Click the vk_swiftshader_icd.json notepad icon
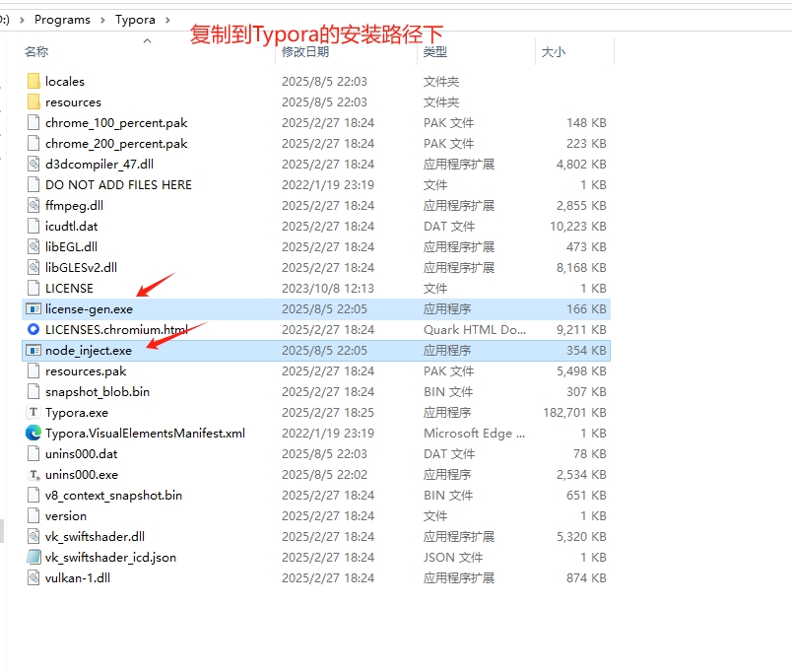This screenshot has height=672, width=792. coord(33,558)
